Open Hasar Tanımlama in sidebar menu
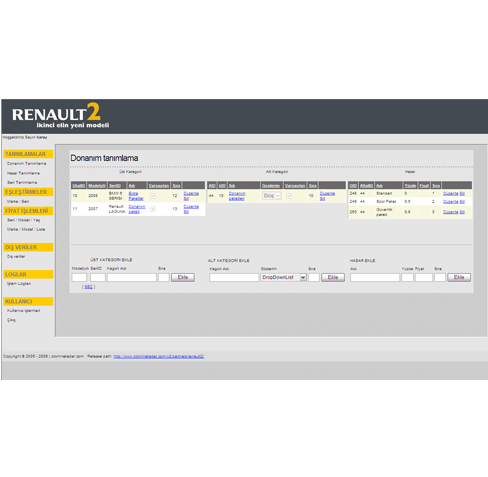This screenshot has height=477, width=488. [x=23, y=173]
